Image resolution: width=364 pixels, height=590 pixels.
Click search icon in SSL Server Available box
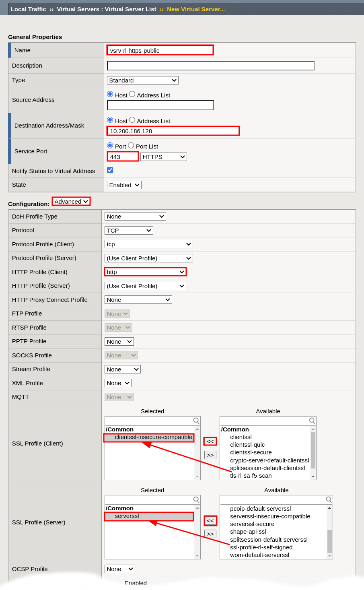pyautogui.click(x=329, y=500)
